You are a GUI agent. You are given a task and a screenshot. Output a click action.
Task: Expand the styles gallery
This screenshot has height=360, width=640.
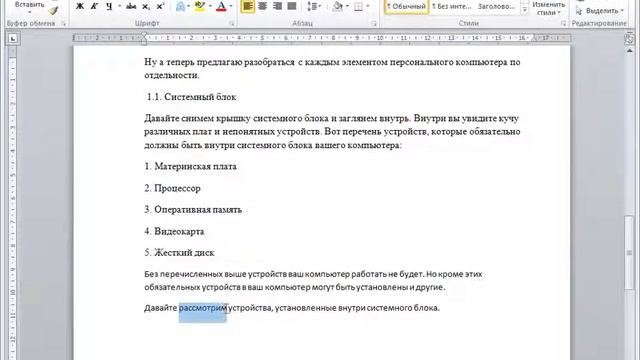[525, 10]
